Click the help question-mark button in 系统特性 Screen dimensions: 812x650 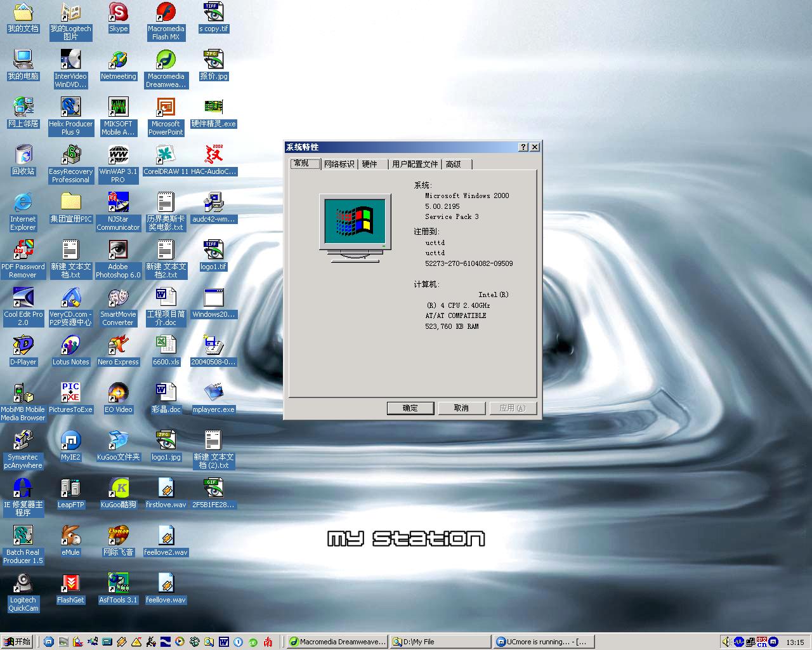[x=523, y=147]
